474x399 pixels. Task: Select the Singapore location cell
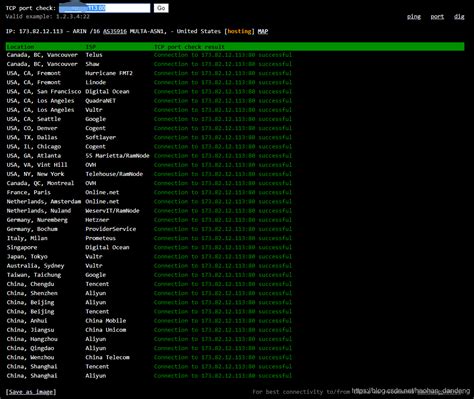pos(22,247)
